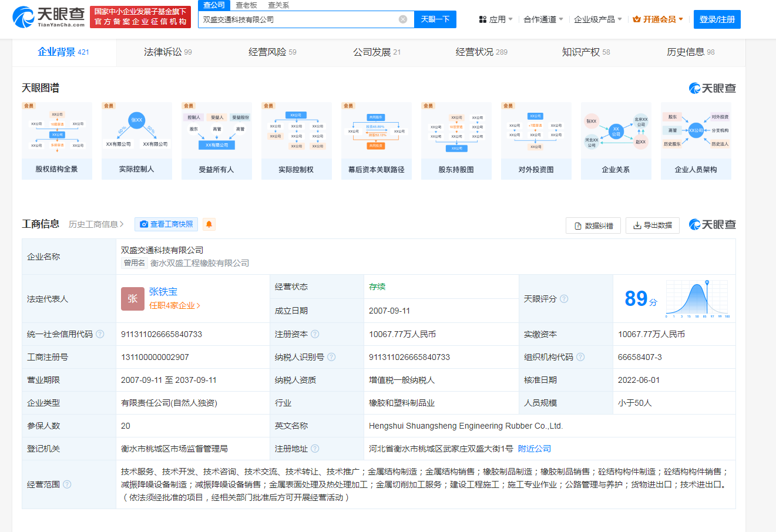776x532 pixels.
Task: Click the 增值税一般纳税人 taxpayer qualification
Action: click(x=402, y=380)
